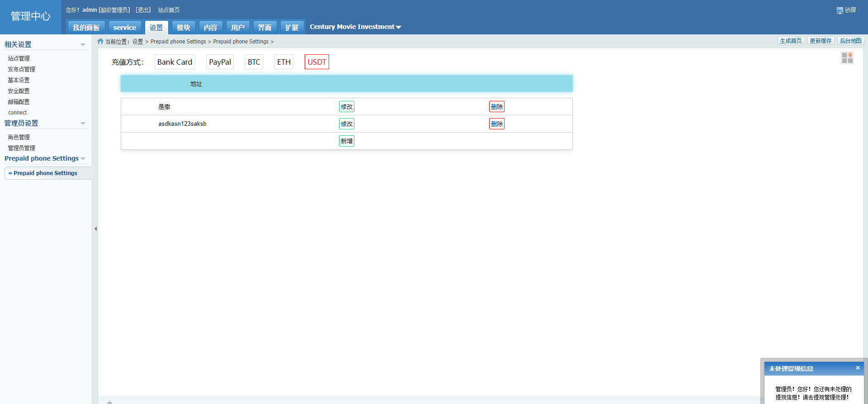Collapse the 相关设置 sidebar section
868x404 pixels.
coord(83,45)
